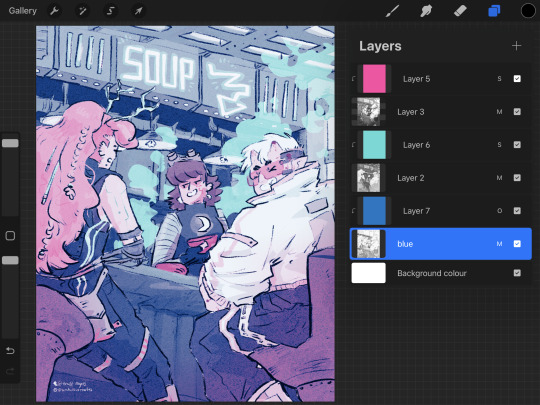The height and width of the screenshot is (405, 540).
Task: Select the Layer 7 name
Action: [416, 211]
